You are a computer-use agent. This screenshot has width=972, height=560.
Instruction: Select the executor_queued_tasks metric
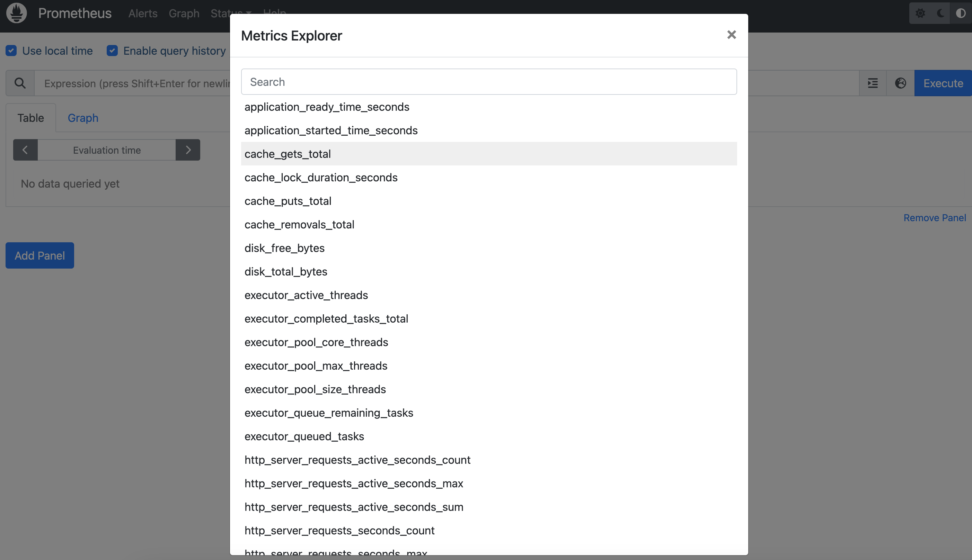coord(489,436)
